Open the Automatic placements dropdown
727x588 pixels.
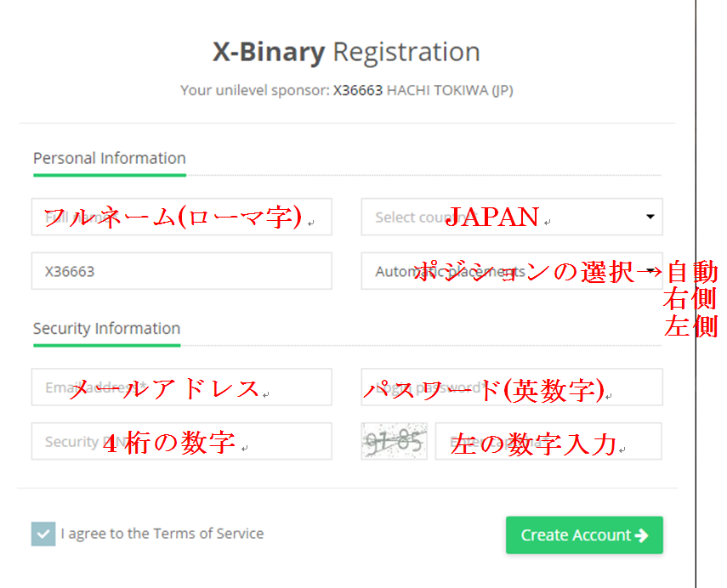pos(512,271)
